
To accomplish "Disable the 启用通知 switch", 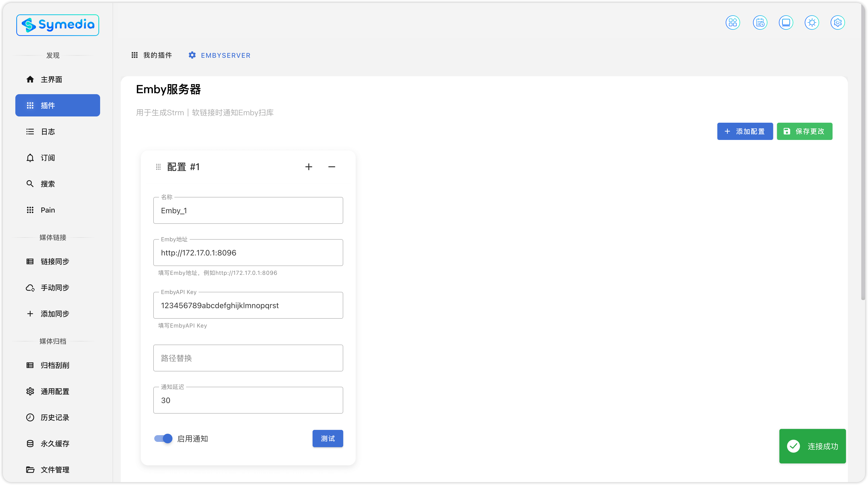I will coord(163,439).
